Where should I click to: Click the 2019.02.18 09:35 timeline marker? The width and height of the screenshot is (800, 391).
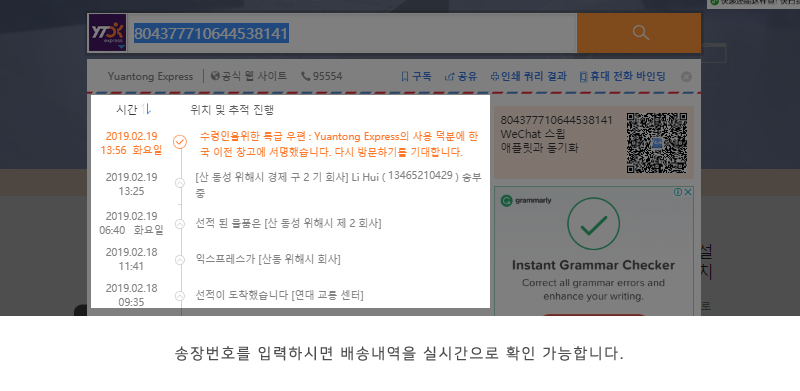pos(180,296)
